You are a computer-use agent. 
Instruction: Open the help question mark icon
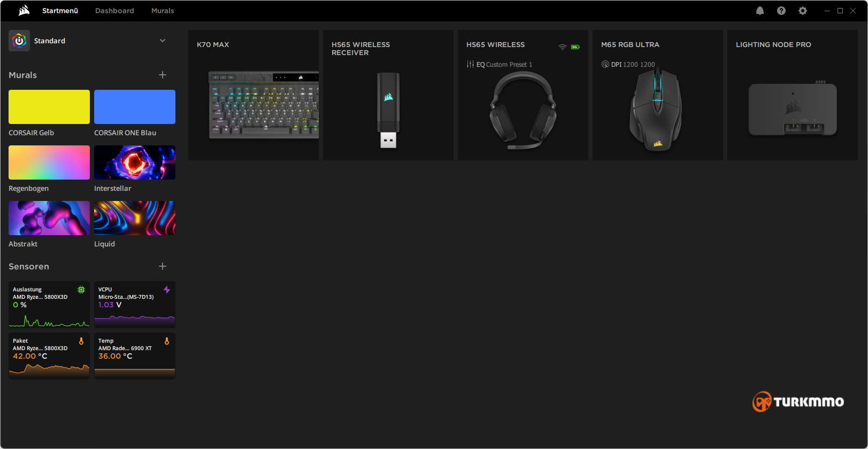781,11
